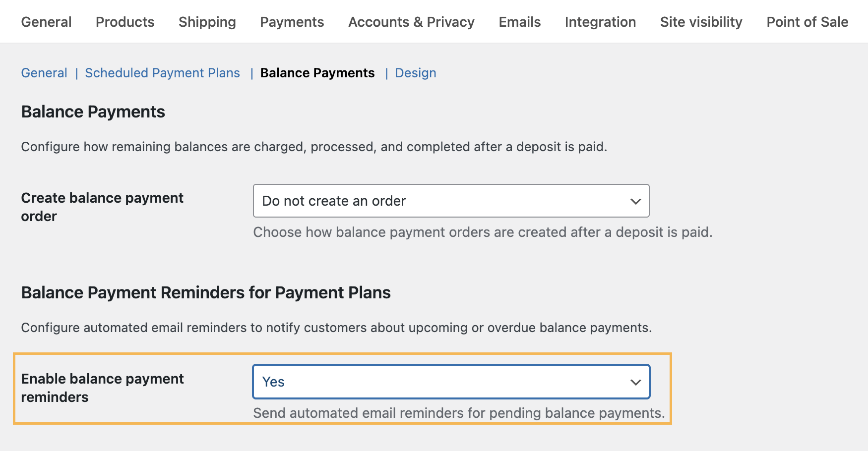Click the "Enable balance payment reminders" label
This screenshot has width=868, height=451.
tap(102, 388)
